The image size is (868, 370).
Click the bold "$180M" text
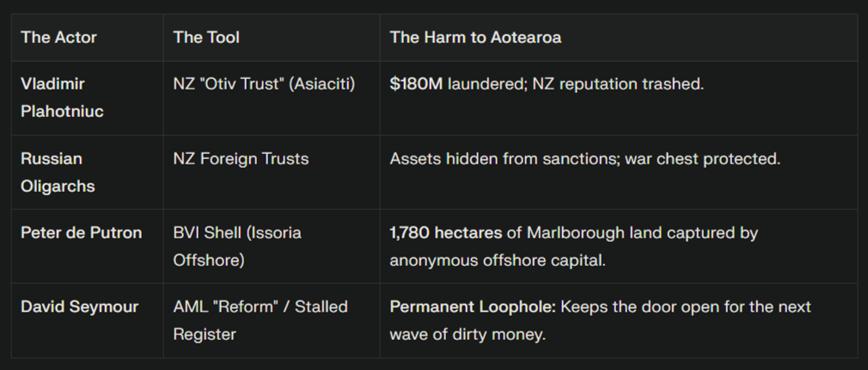(x=416, y=84)
